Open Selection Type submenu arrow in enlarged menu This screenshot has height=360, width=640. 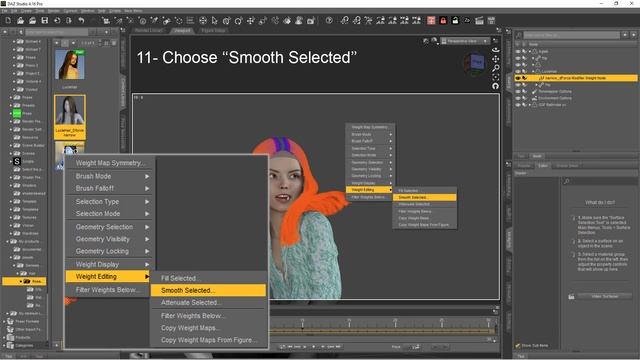(x=147, y=202)
